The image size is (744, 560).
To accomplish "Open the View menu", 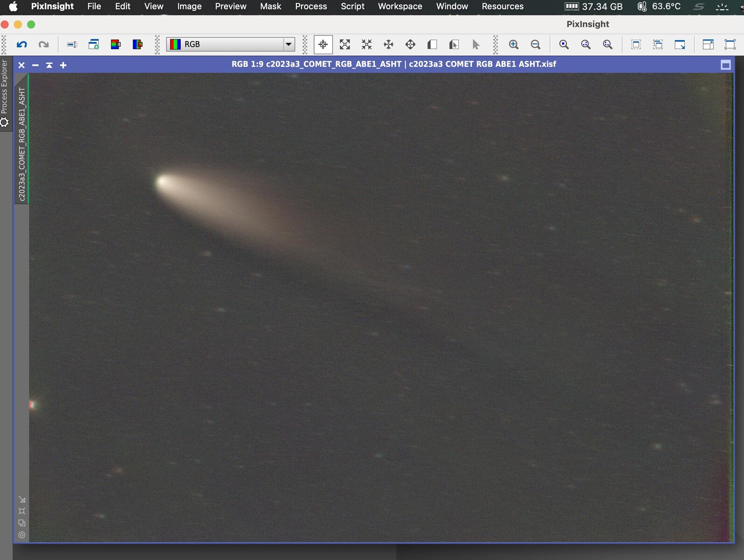I will pos(154,7).
